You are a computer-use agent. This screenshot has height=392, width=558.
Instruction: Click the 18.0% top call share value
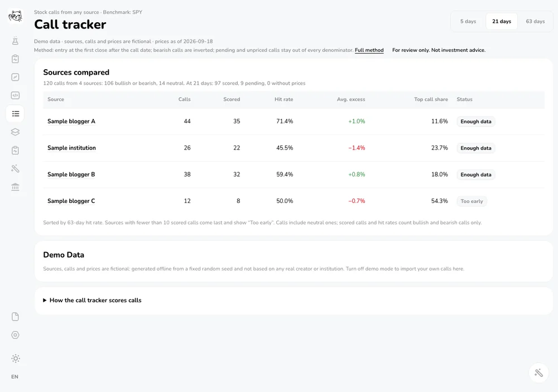(440, 175)
